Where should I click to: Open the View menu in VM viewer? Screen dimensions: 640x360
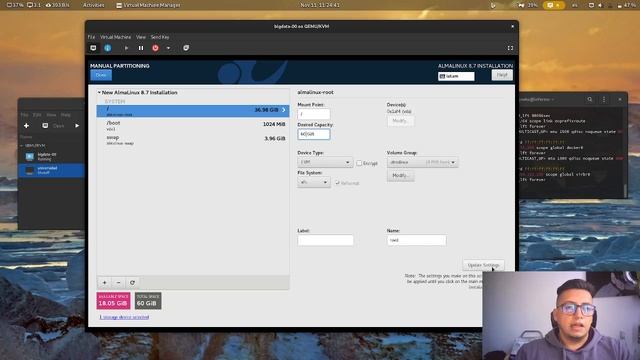(x=141, y=37)
